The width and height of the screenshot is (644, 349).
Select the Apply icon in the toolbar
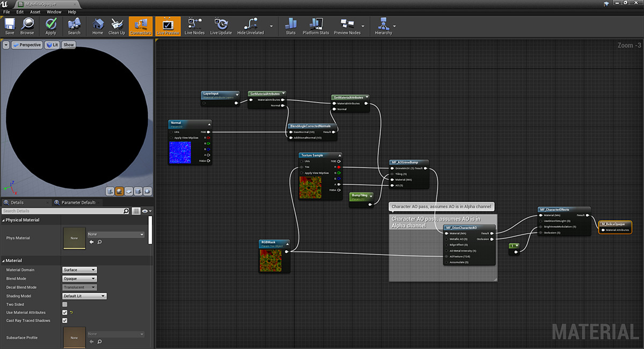point(50,25)
